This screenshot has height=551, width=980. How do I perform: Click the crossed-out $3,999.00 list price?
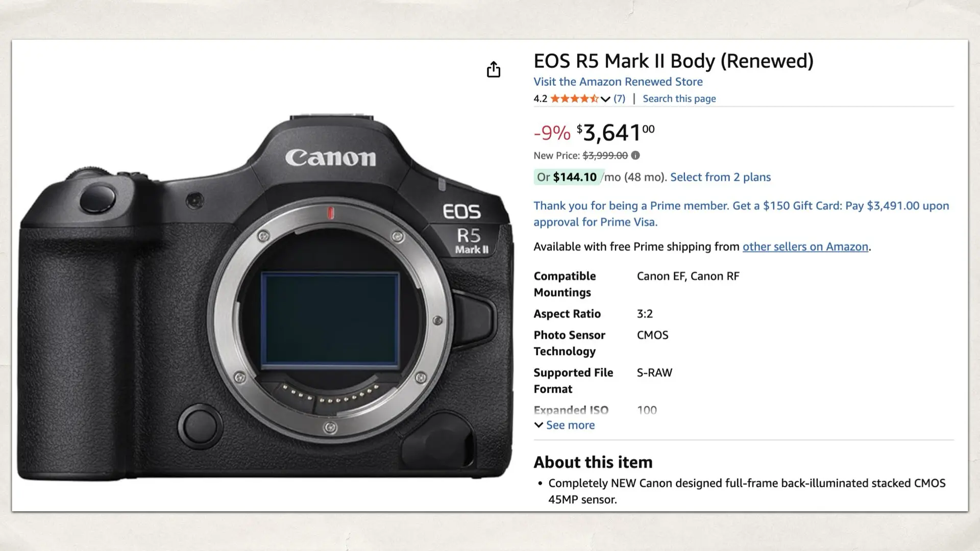[604, 156]
